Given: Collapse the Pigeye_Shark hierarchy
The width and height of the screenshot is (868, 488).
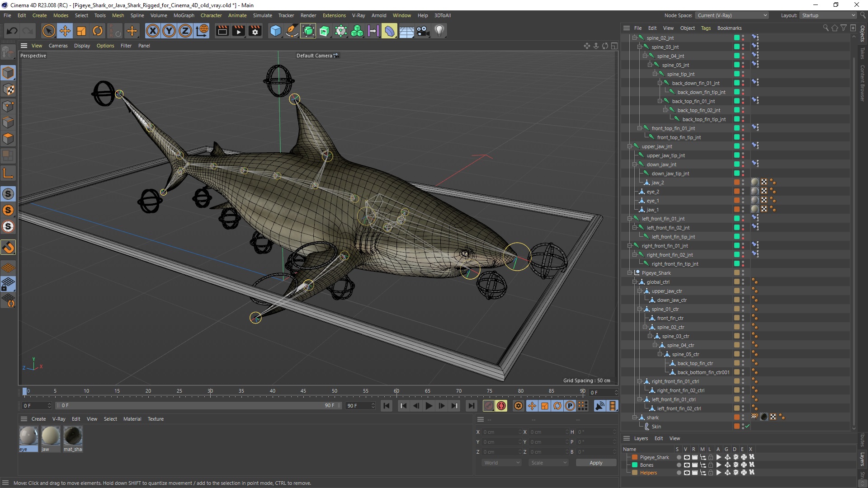Looking at the screenshot, I should pos(629,273).
